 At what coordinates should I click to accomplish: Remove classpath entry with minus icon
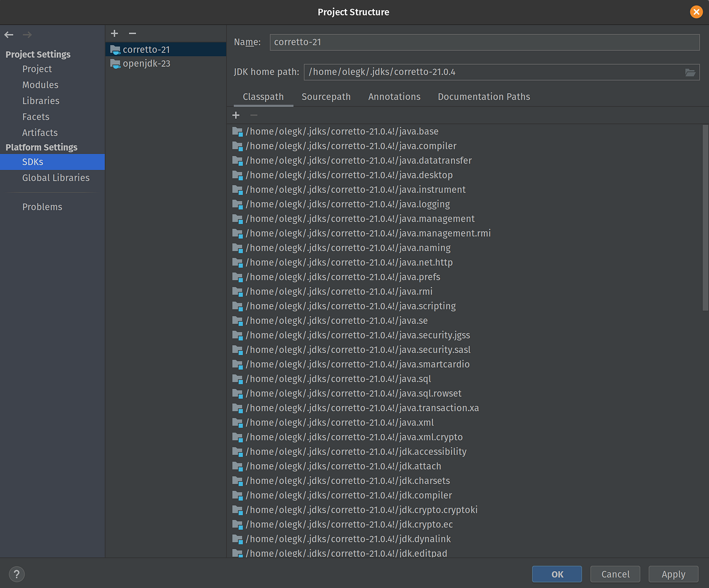tap(254, 115)
